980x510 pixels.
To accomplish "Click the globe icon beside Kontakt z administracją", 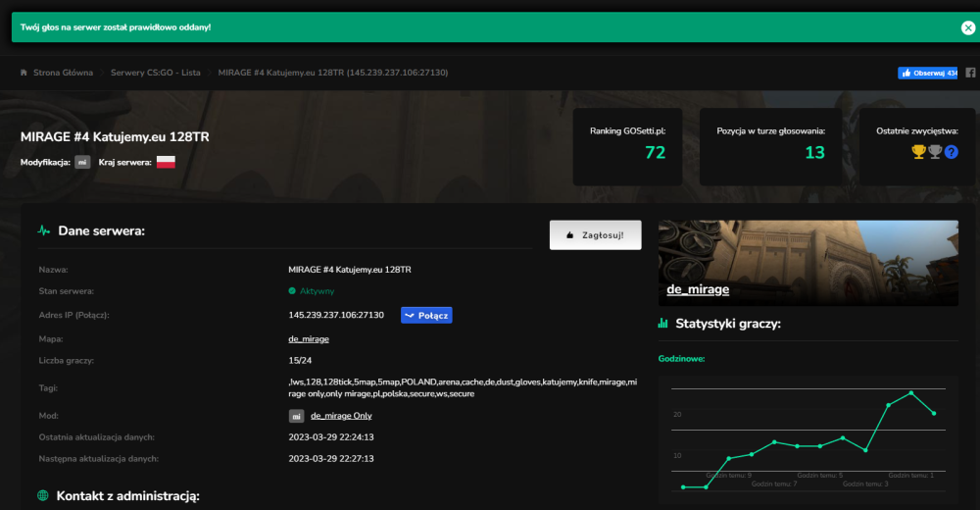I will click(x=42, y=495).
